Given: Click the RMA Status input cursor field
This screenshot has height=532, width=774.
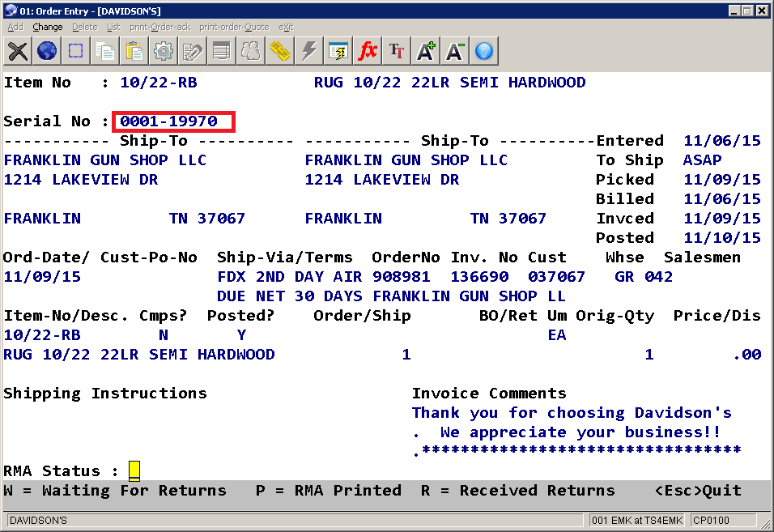Looking at the screenshot, I should click(134, 470).
